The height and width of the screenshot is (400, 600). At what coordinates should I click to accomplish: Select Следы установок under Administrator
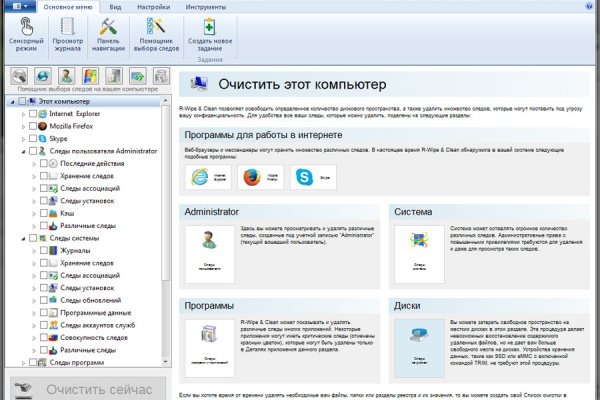tap(87, 201)
